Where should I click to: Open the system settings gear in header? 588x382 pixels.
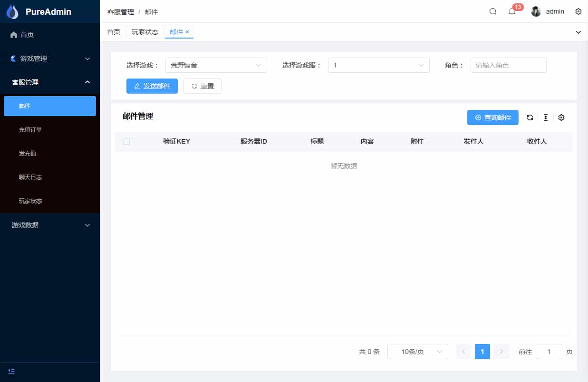(x=578, y=11)
